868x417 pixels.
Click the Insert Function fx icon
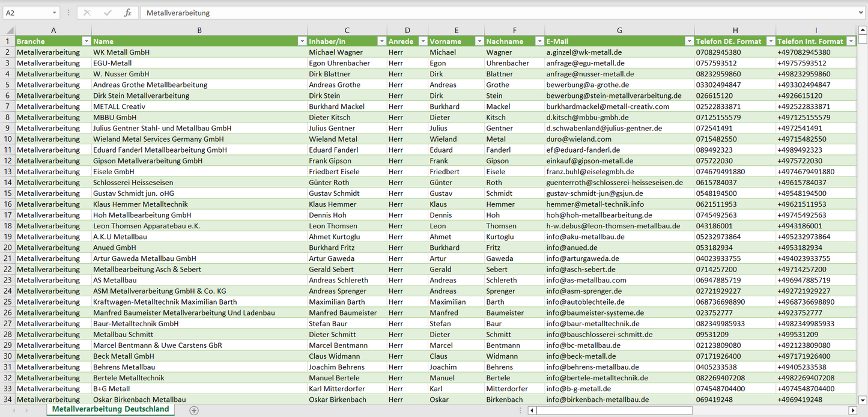click(127, 13)
